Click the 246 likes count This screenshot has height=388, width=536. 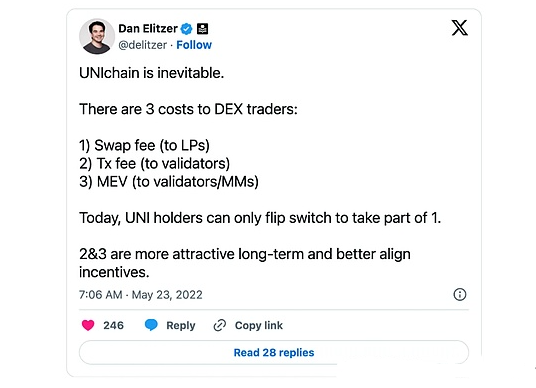coord(113,325)
